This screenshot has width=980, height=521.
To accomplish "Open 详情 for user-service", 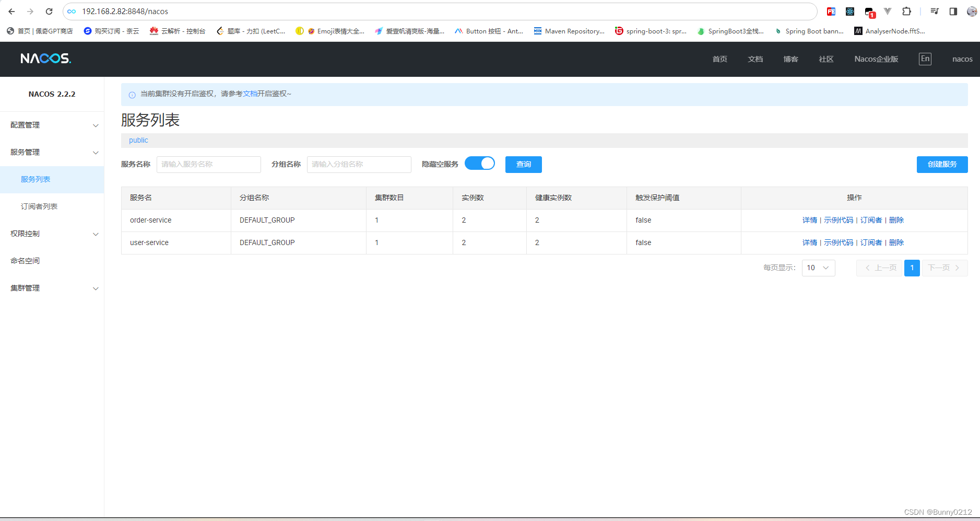I will click(810, 242).
